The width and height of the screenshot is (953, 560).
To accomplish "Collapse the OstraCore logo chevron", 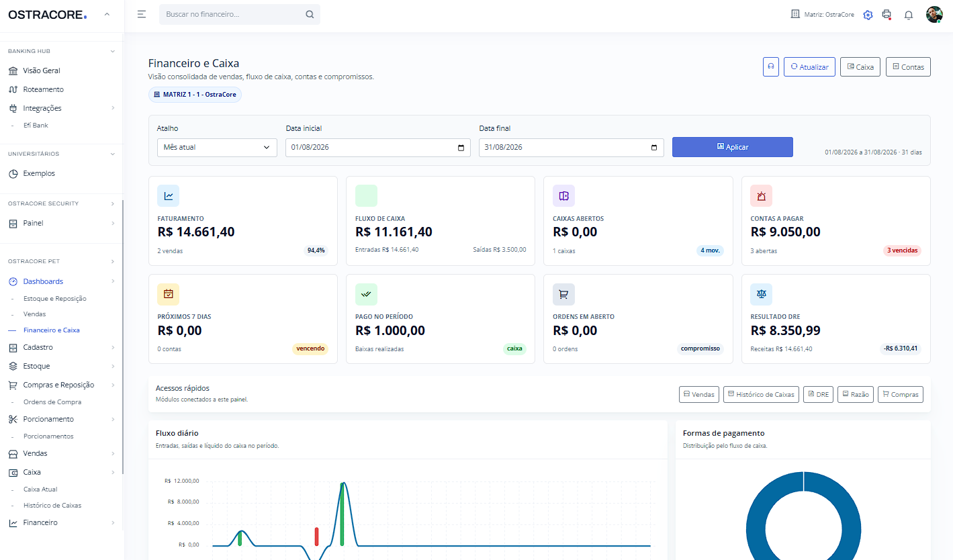I will 107,15.
